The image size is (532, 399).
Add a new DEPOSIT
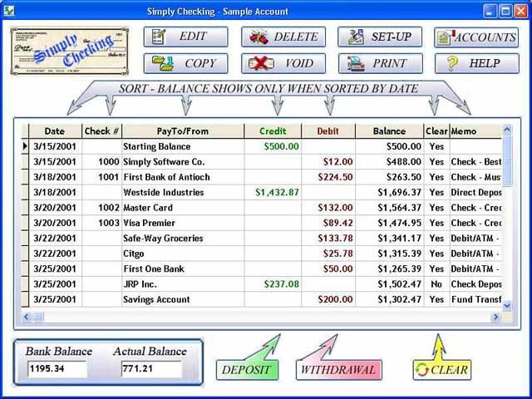(247, 369)
